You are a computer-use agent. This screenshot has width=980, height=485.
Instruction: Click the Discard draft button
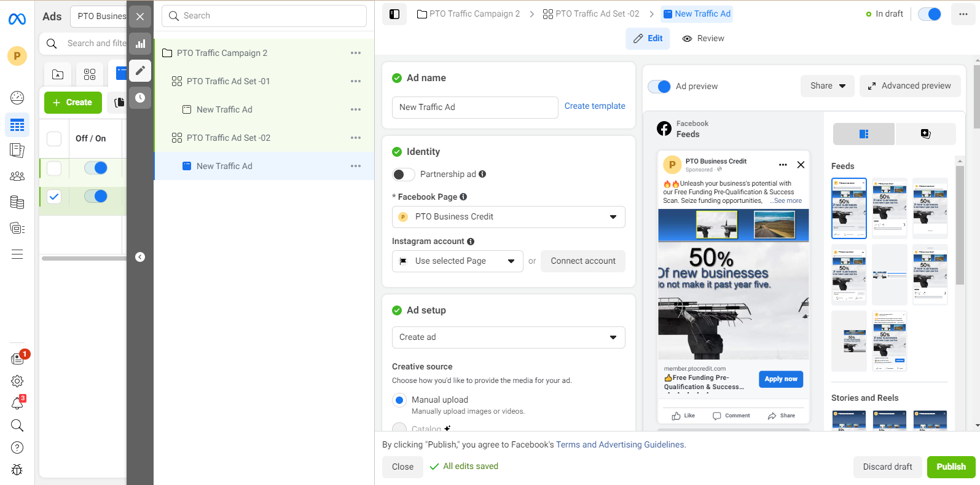pyautogui.click(x=887, y=467)
